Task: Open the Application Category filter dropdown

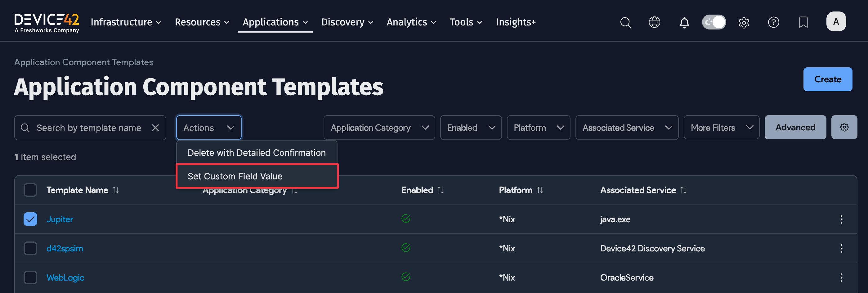Action: [379, 128]
